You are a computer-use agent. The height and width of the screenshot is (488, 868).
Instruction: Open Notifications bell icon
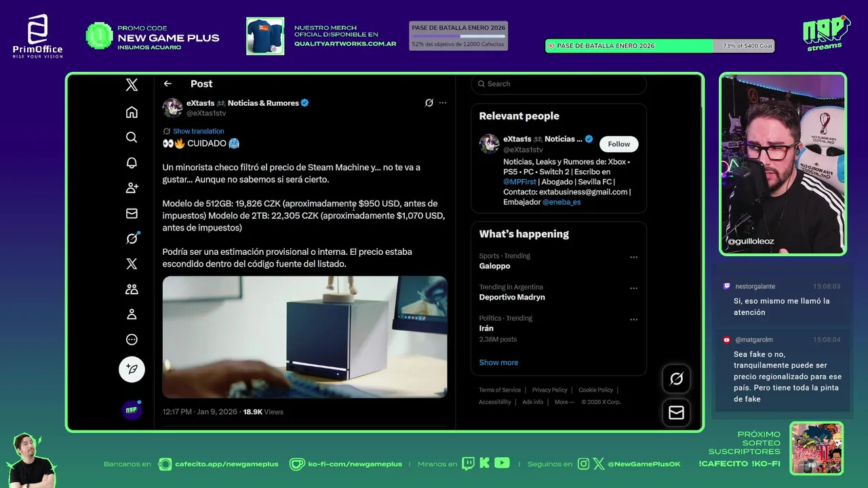(132, 163)
